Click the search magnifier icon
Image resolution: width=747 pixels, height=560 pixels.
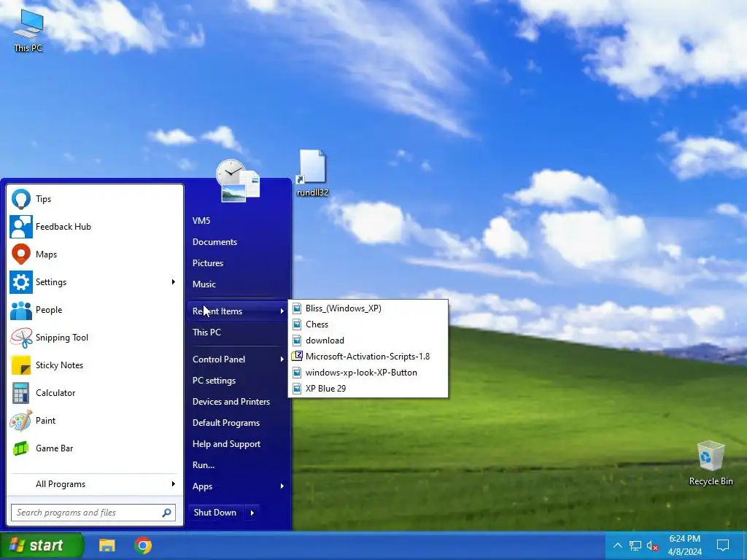pyautogui.click(x=167, y=513)
